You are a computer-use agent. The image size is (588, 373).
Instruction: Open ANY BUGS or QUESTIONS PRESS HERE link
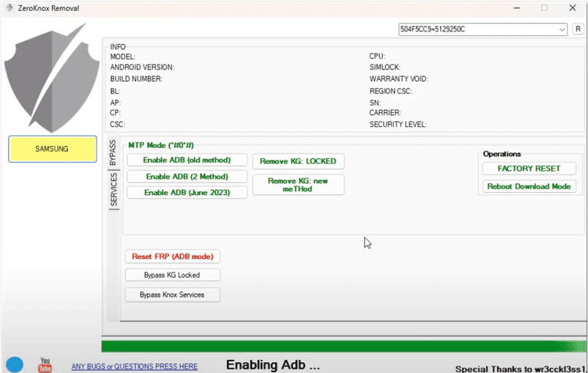pos(134,366)
